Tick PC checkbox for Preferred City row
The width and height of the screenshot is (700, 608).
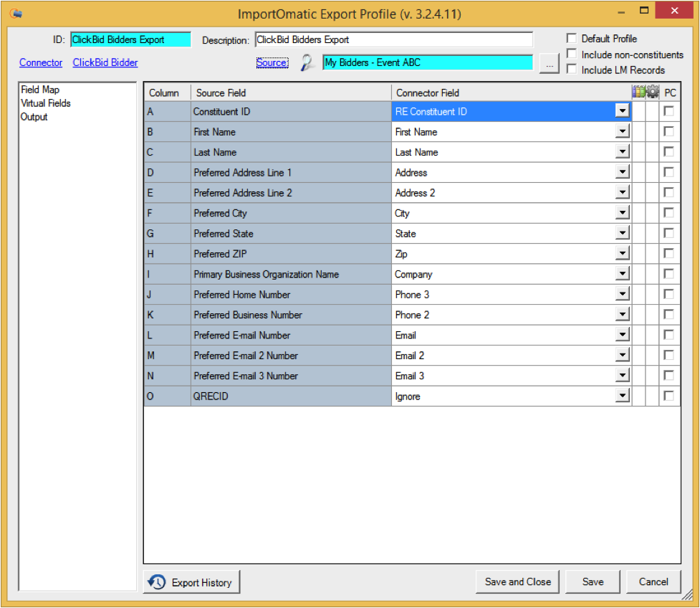click(668, 213)
